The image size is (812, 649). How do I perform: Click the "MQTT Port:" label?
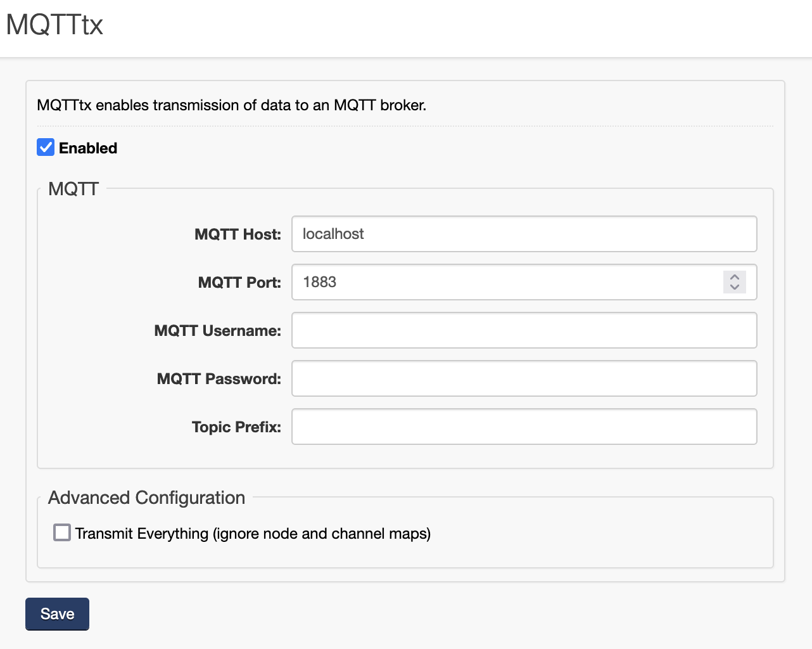239,283
